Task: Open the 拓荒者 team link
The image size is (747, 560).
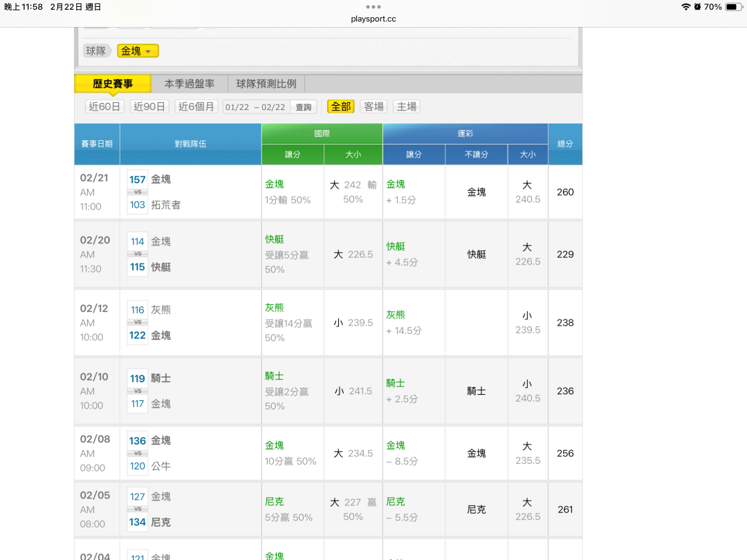Action: point(165,205)
